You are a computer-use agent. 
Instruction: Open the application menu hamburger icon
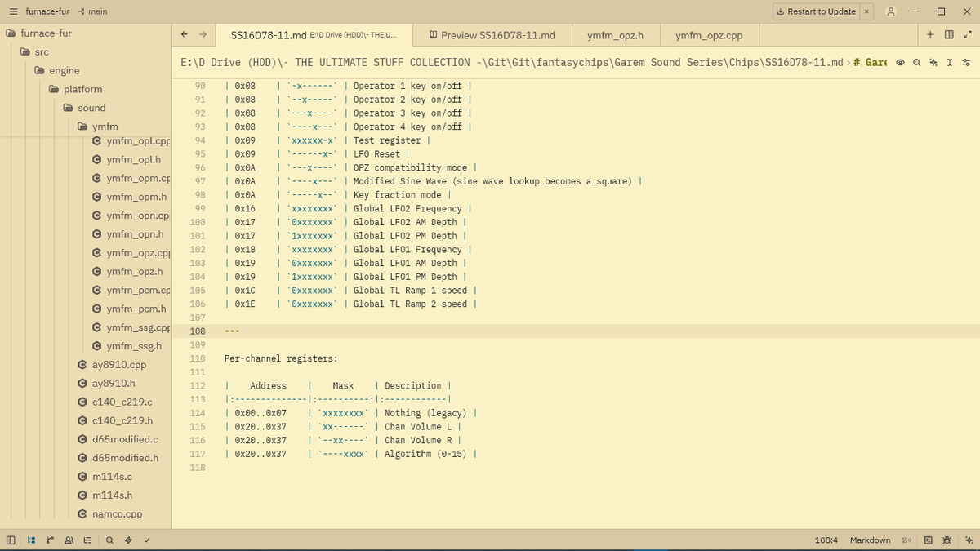[x=12, y=11]
